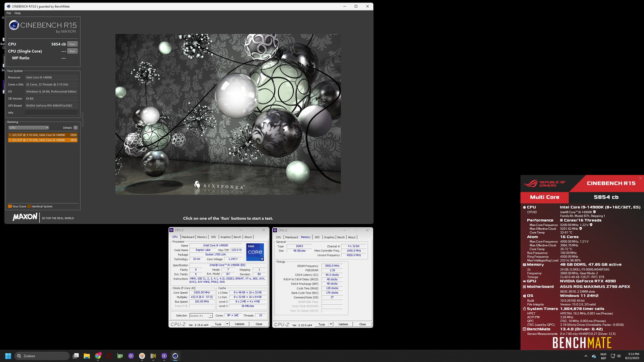Click OS Windows icon in BenchMate panel
Image resolution: width=644 pixels, height=362 pixels.
click(x=524, y=296)
